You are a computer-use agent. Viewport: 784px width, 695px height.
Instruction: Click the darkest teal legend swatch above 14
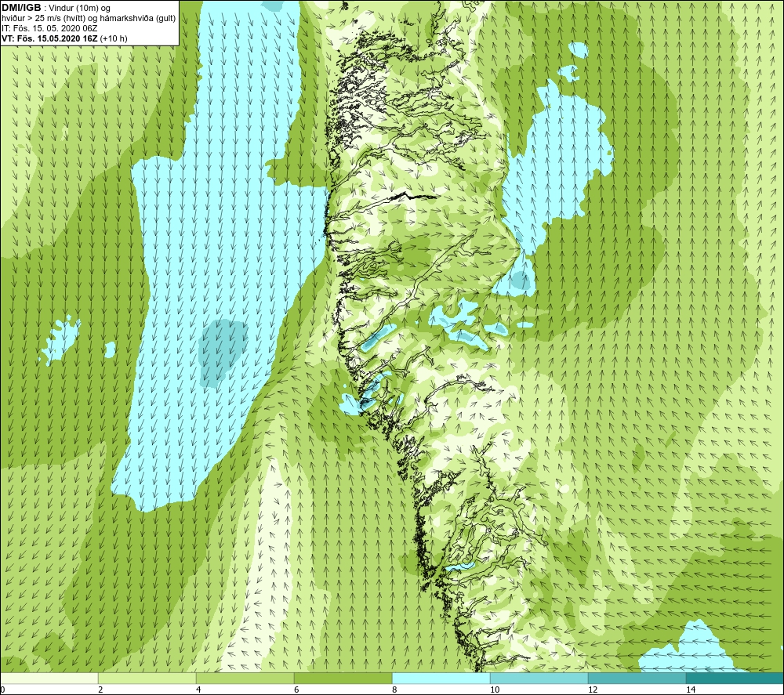click(735, 679)
